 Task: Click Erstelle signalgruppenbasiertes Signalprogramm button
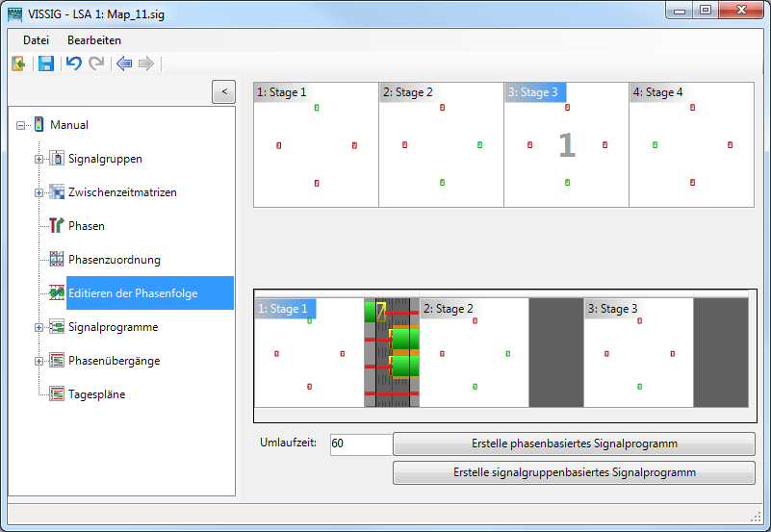574,472
